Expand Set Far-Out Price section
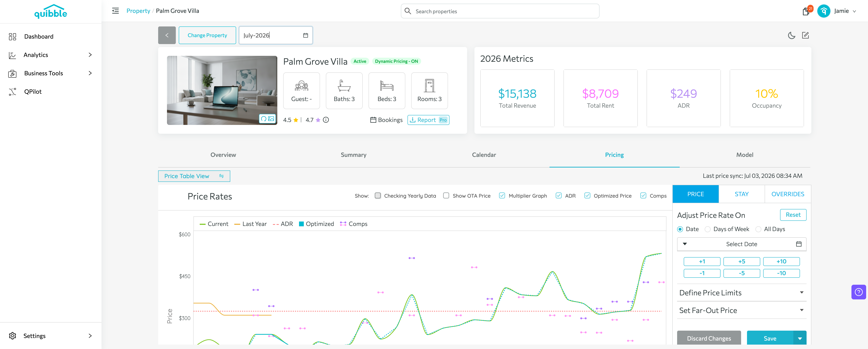Viewport: 868px width, 349px height. coord(741,310)
